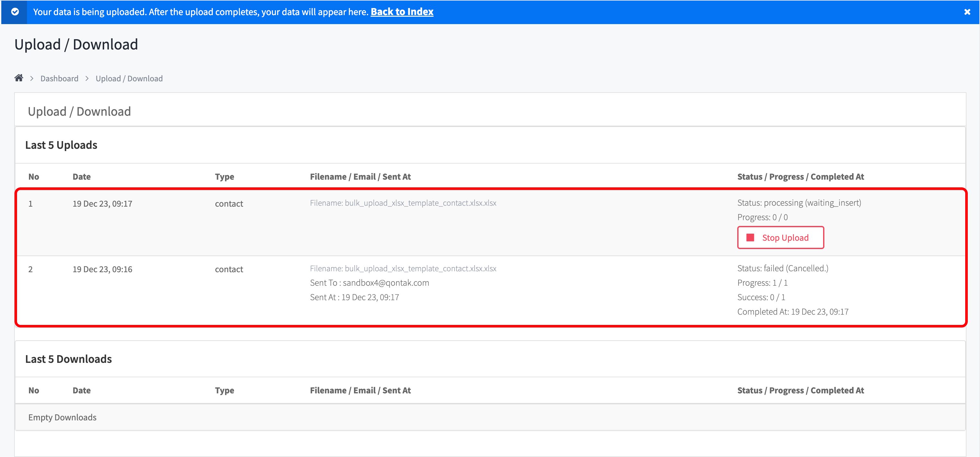Click first upload row dated 09:17
Image resolution: width=980 pixels, height=457 pixels.
pos(102,204)
